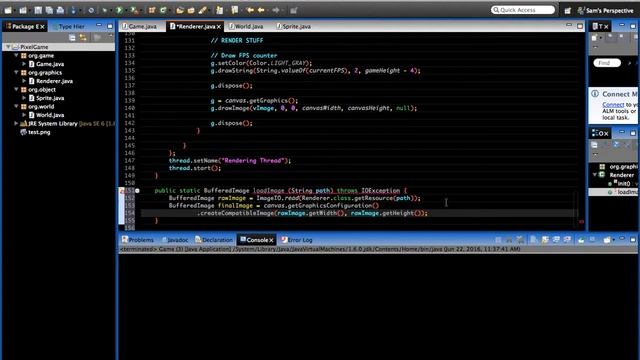
Task: Collapse the org.object package
Action: [16, 90]
